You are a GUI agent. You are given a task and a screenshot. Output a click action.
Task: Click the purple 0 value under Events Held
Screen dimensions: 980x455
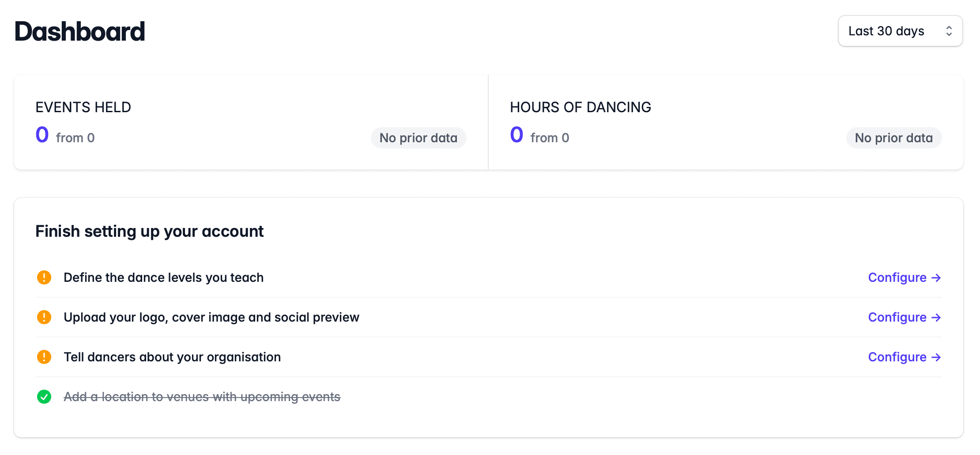pyautogui.click(x=42, y=135)
